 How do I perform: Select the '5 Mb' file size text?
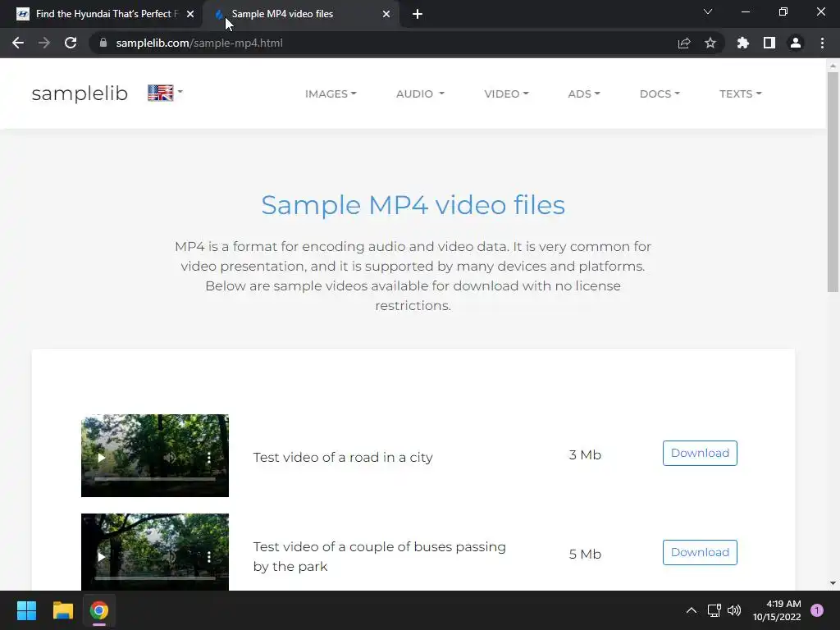585,554
